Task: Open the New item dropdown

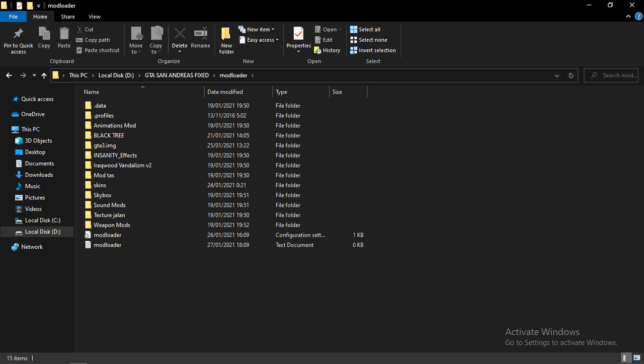Action: (x=257, y=29)
